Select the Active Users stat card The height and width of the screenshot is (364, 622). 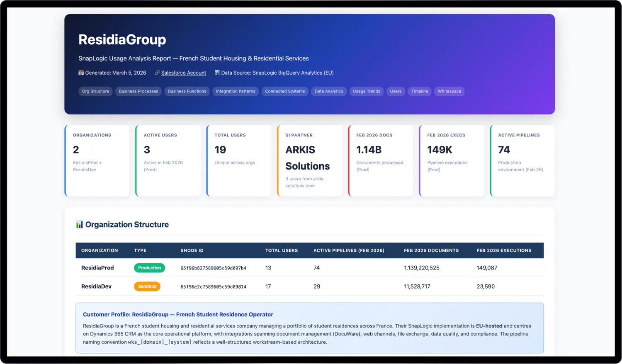[x=168, y=161]
